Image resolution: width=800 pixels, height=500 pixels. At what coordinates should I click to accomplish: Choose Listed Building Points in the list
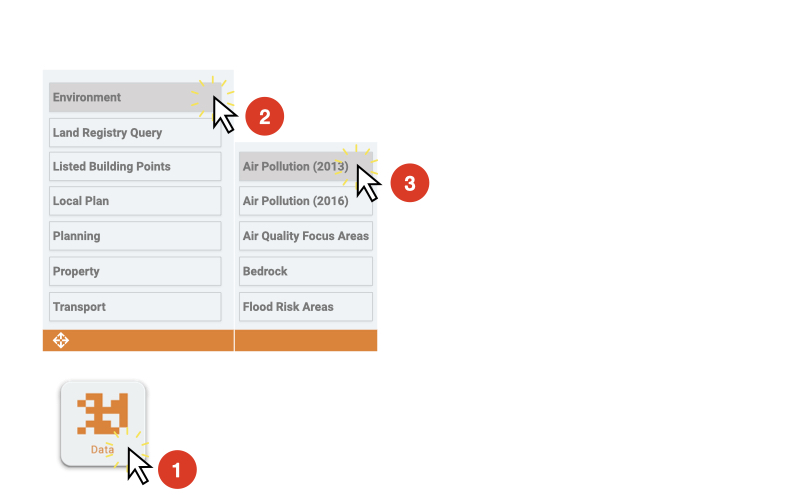[135, 166]
